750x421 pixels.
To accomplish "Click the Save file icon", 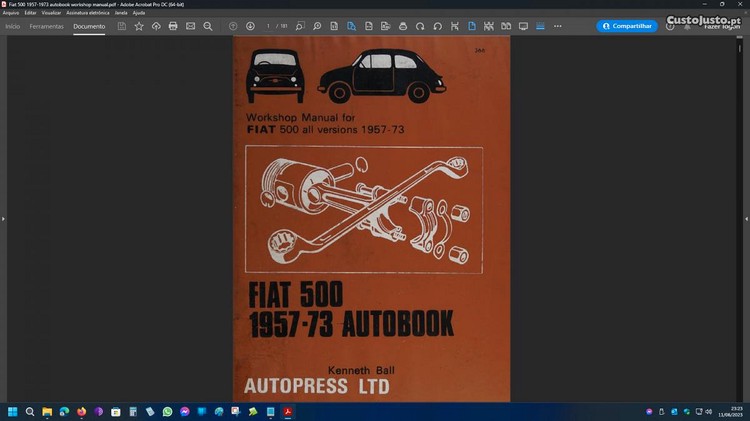I will [122, 26].
